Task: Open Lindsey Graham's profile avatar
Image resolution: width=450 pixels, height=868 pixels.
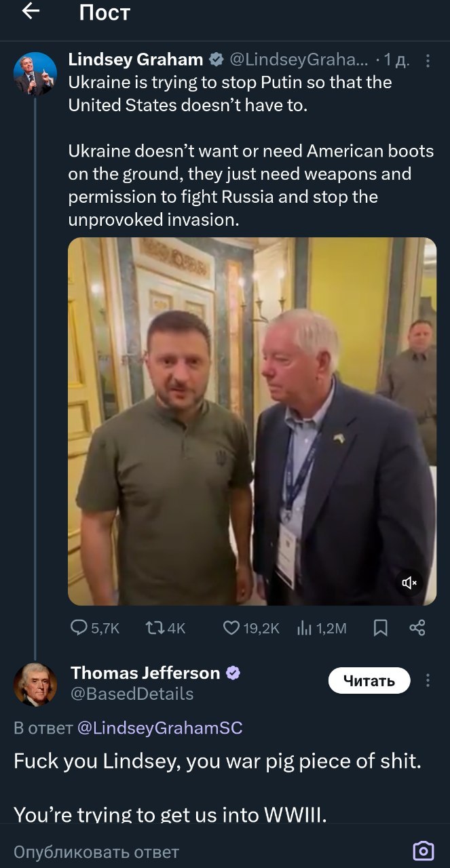Action: pos(35,73)
